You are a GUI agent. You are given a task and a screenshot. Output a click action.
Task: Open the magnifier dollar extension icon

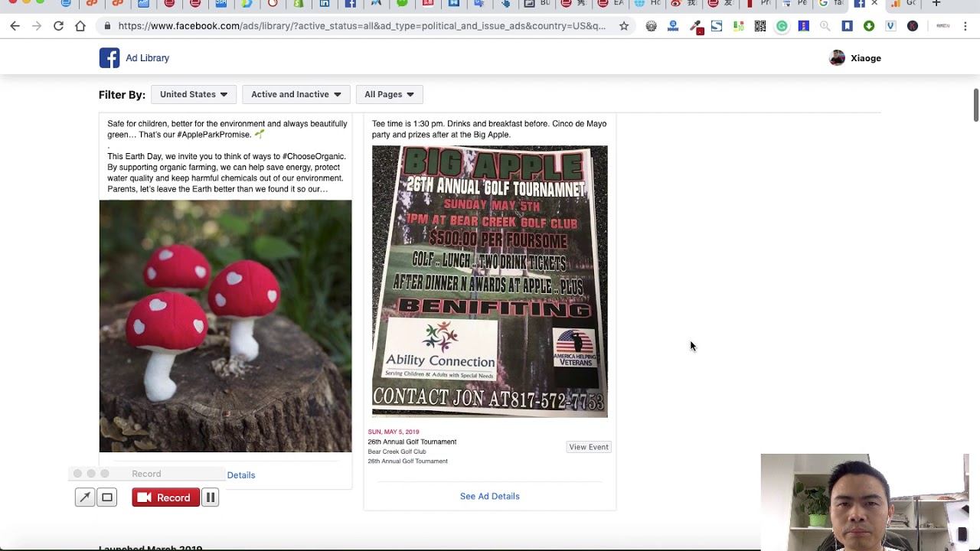[825, 26]
